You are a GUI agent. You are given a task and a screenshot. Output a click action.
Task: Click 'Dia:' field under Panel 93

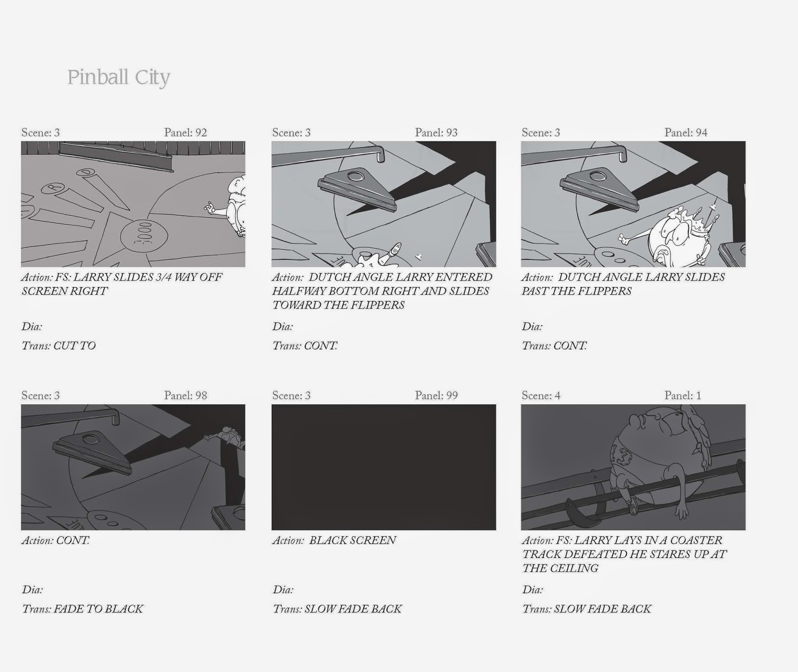(x=282, y=327)
